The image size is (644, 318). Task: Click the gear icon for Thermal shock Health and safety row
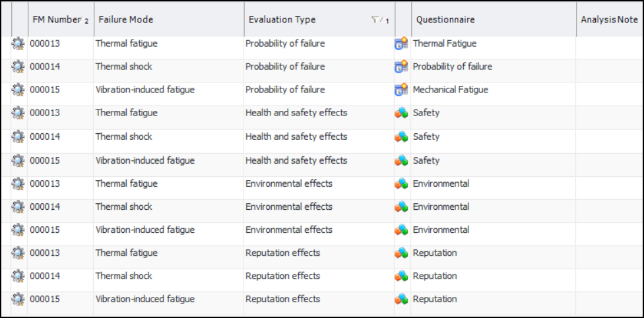[x=18, y=137]
